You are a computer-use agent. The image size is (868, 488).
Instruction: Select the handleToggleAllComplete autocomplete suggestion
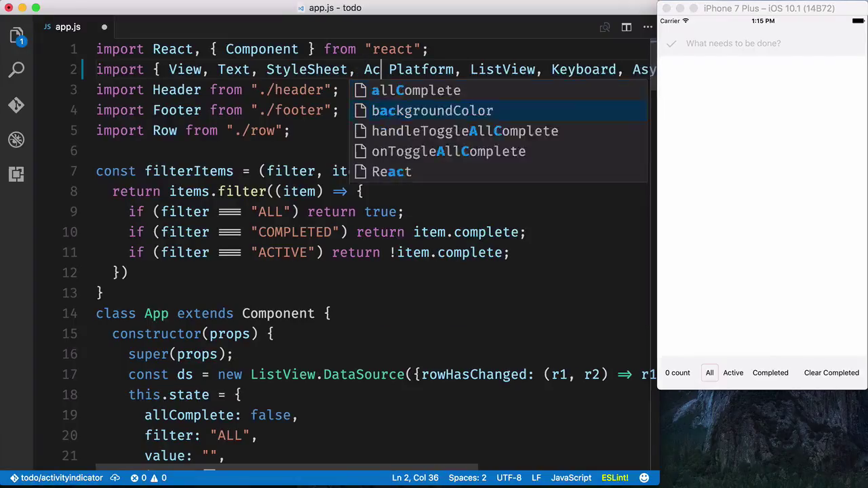pyautogui.click(x=498, y=131)
